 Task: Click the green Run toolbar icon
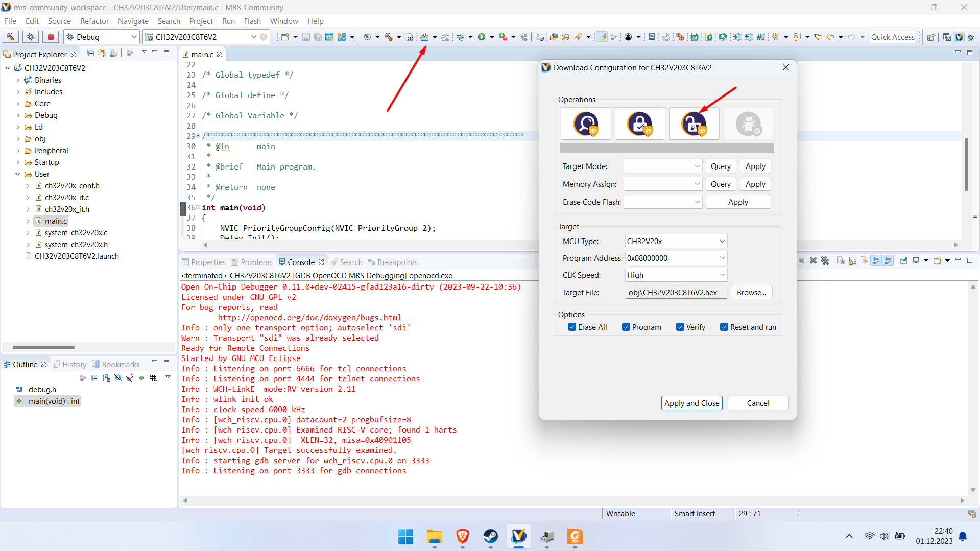pyautogui.click(x=482, y=37)
